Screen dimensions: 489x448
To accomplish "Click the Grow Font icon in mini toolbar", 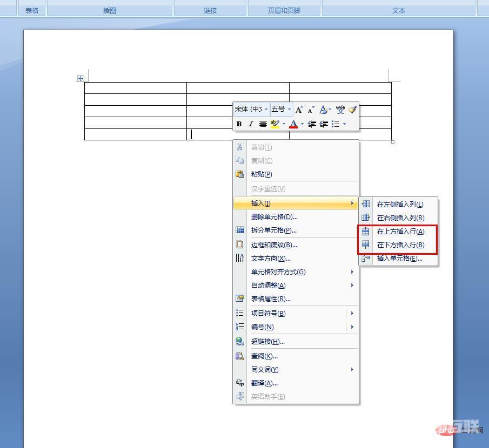I will coord(299,110).
